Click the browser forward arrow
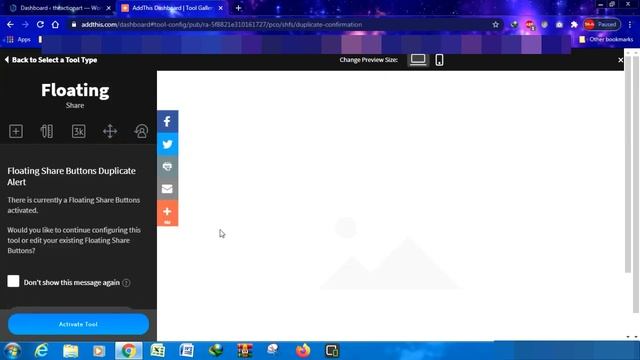The image size is (640, 360). 25,24
